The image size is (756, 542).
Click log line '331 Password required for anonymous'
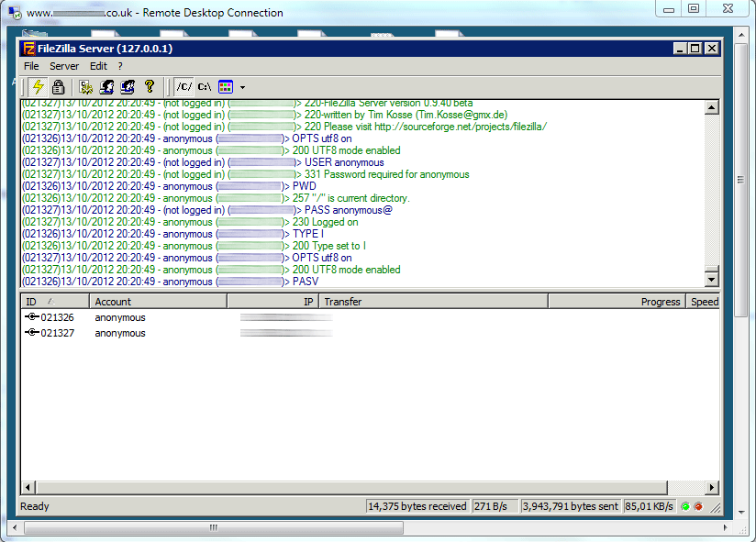click(245, 174)
